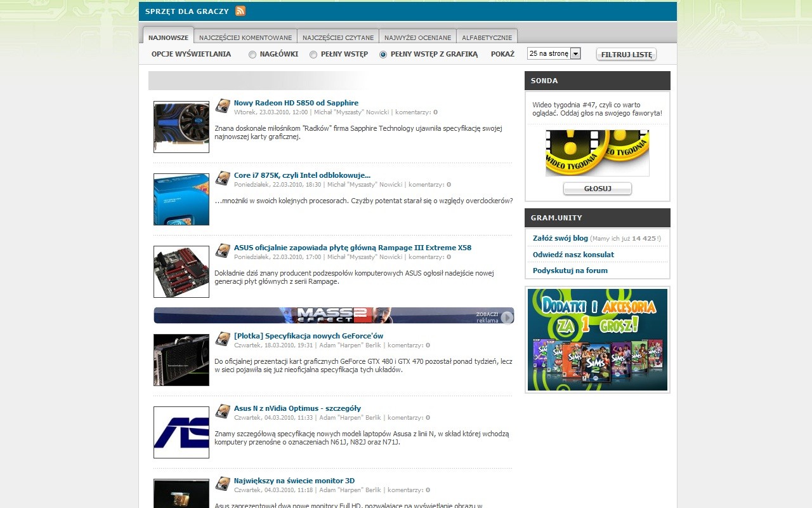
Task: Click news icon beside Nowy Radeon HD 5850 title
Action: [222, 105]
